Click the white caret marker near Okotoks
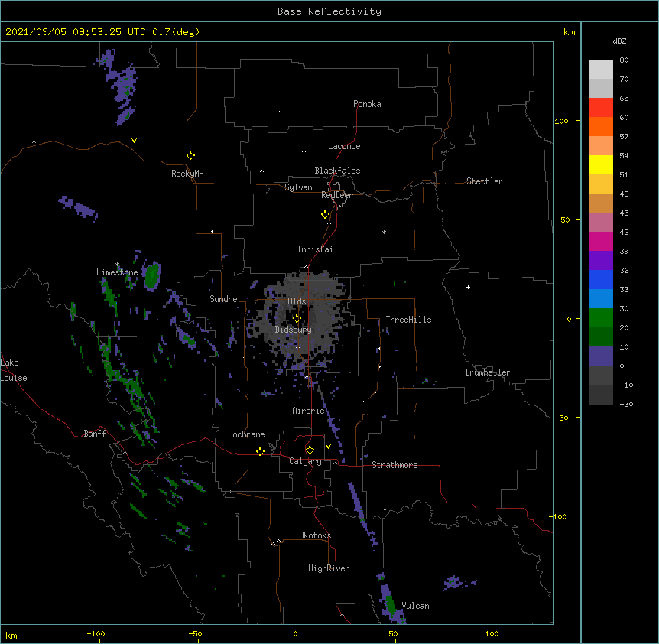Viewport: 659px width, 644px height. tap(278, 541)
